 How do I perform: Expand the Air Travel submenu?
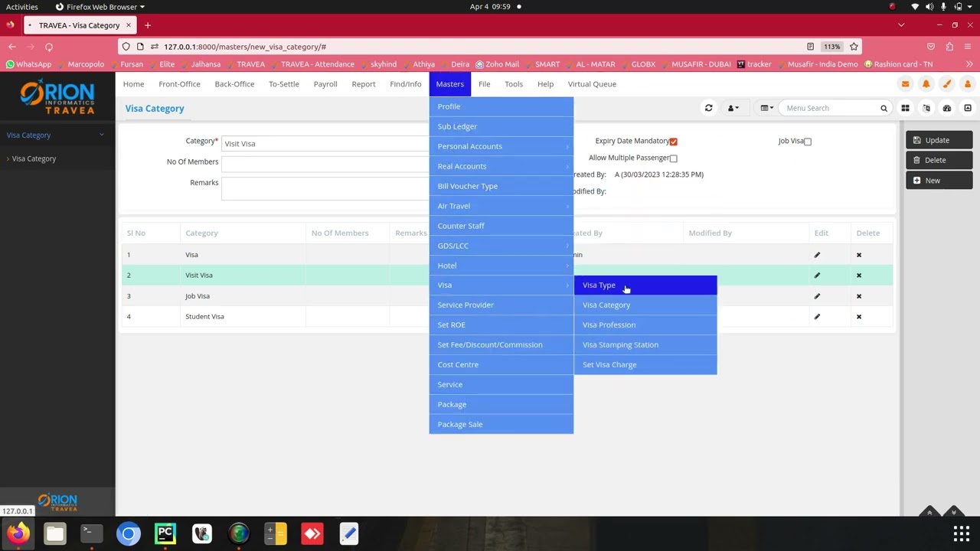501,206
